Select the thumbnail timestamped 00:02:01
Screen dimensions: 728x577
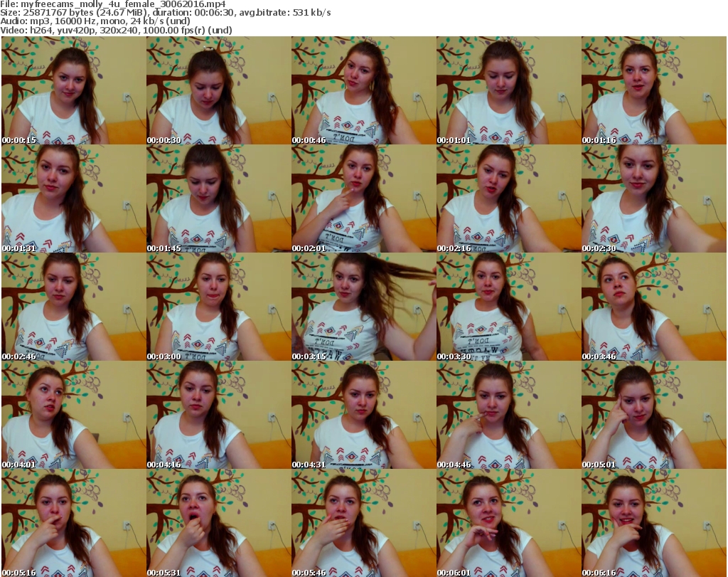[363, 198]
